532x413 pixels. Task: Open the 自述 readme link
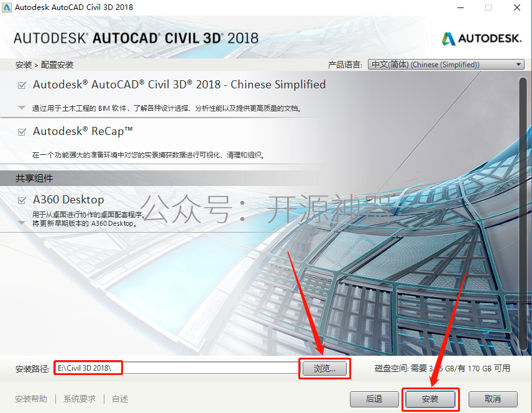tap(120, 399)
